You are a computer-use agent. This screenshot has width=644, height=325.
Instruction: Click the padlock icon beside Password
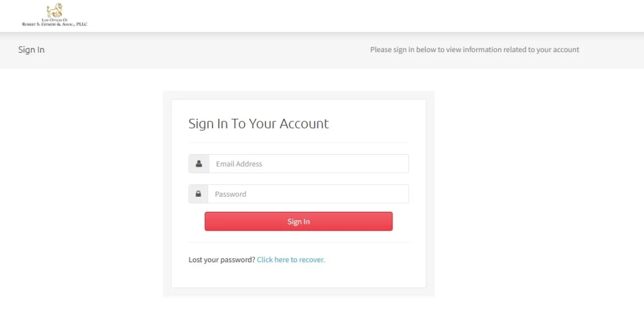[x=198, y=194]
